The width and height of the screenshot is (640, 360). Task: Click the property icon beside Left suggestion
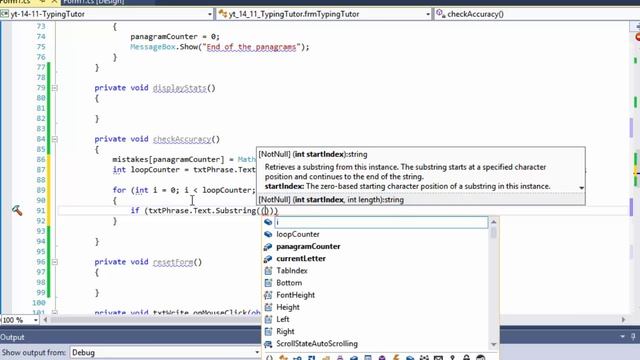pos(268,319)
